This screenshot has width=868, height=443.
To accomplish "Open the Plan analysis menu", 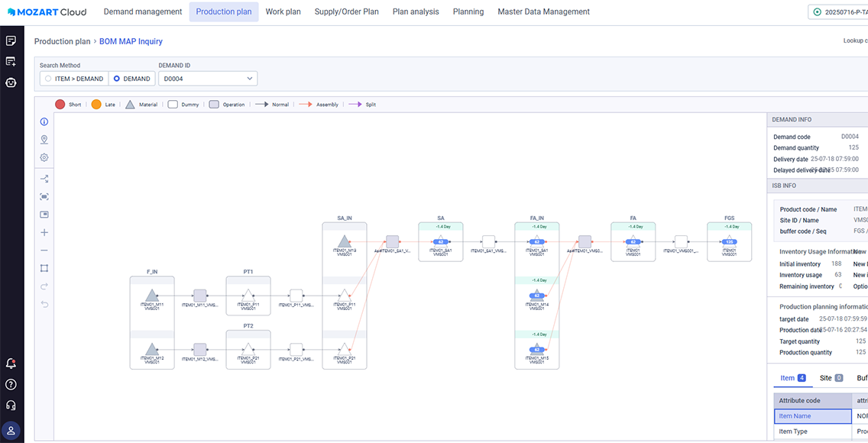I will pyautogui.click(x=416, y=12).
